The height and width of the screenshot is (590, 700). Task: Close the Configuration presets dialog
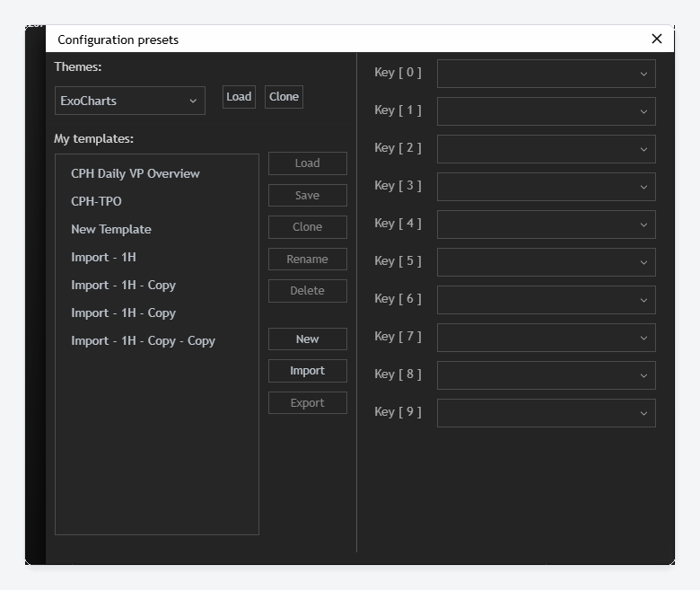[656, 39]
